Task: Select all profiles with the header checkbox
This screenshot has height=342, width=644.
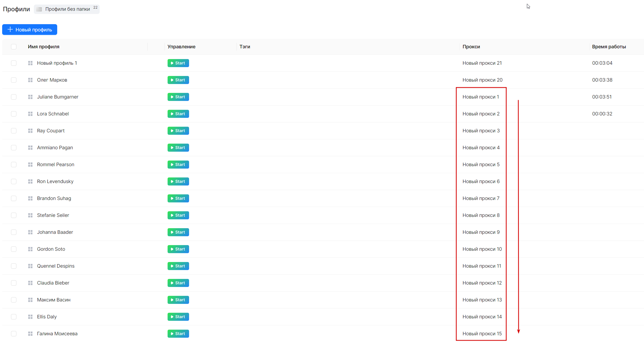Action: 14,47
